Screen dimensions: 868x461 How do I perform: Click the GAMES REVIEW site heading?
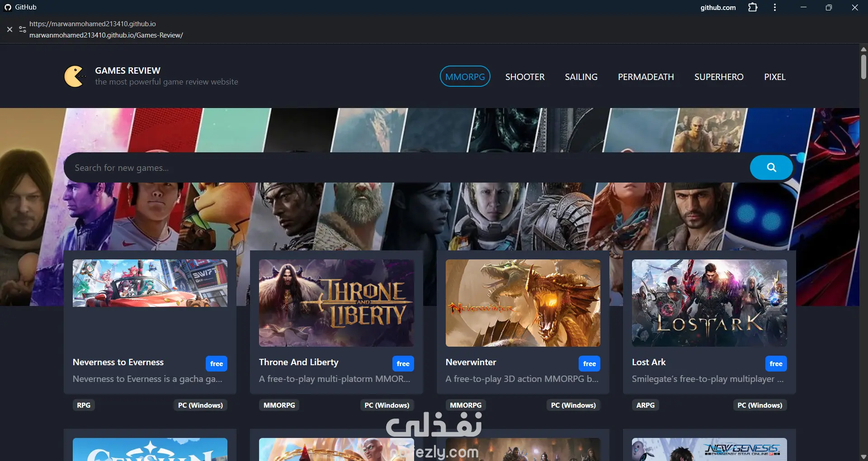pyautogui.click(x=127, y=71)
